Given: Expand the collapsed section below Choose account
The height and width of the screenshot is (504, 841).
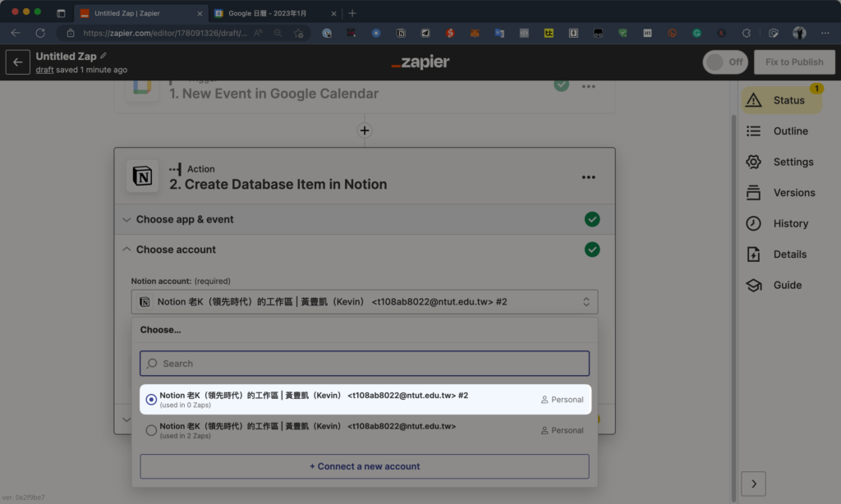Looking at the screenshot, I should (x=126, y=419).
